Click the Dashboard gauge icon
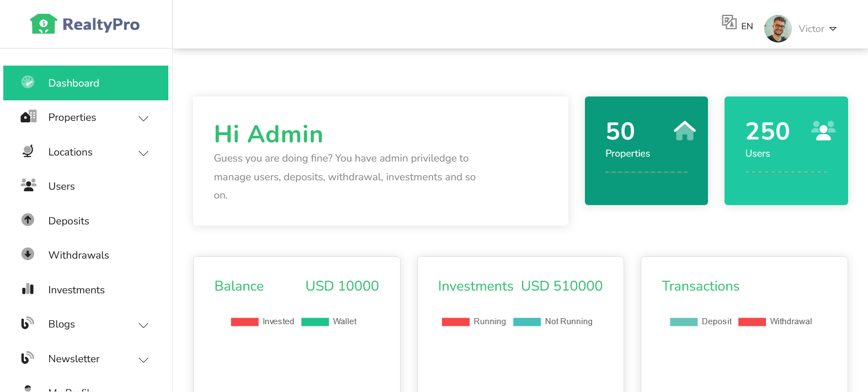This screenshot has width=868, height=392. pyautogui.click(x=28, y=82)
